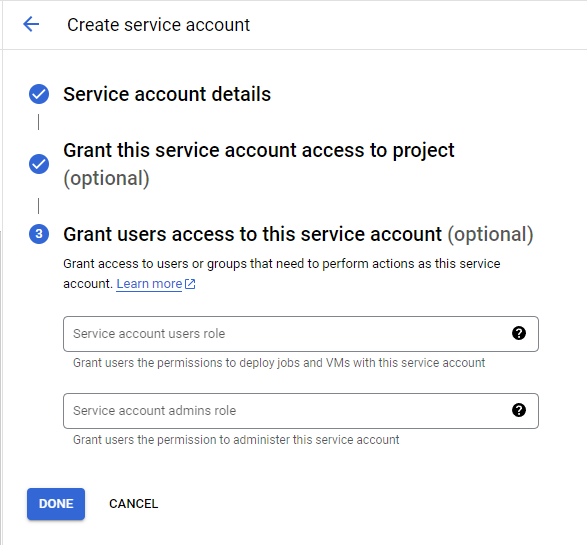Click the Create service account page title
This screenshot has width=587, height=545.
(x=158, y=25)
